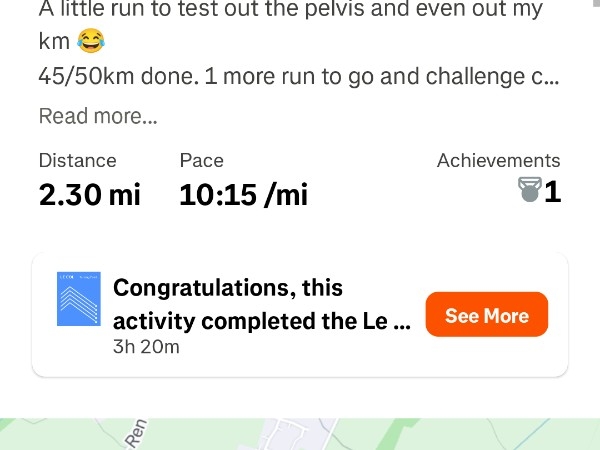Tap the 10:15 /mi pace value
This screenshot has height=450, width=600.
point(243,194)
